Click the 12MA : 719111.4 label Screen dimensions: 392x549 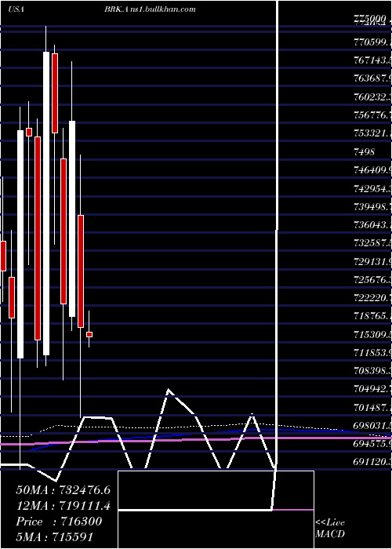[63, 505]
